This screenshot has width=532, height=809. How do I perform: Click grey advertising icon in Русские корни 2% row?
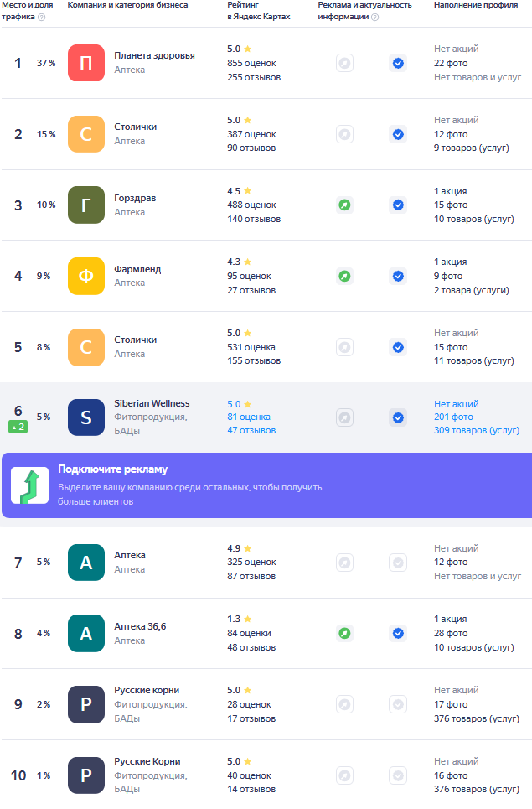pos(344,704)
